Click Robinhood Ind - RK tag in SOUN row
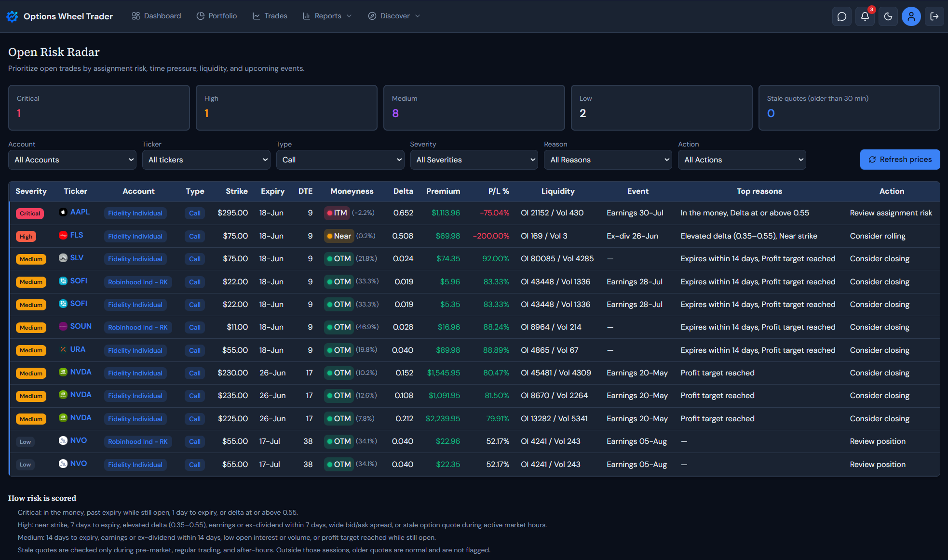 138,327
